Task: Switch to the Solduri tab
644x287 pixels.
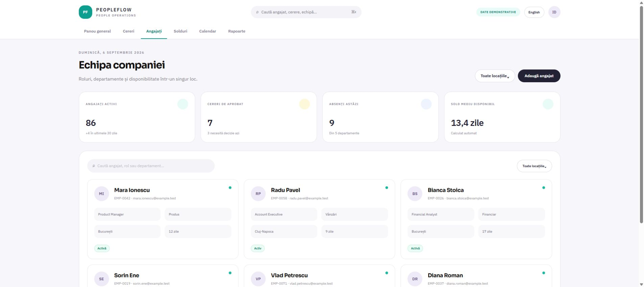Action: (181, 31)
